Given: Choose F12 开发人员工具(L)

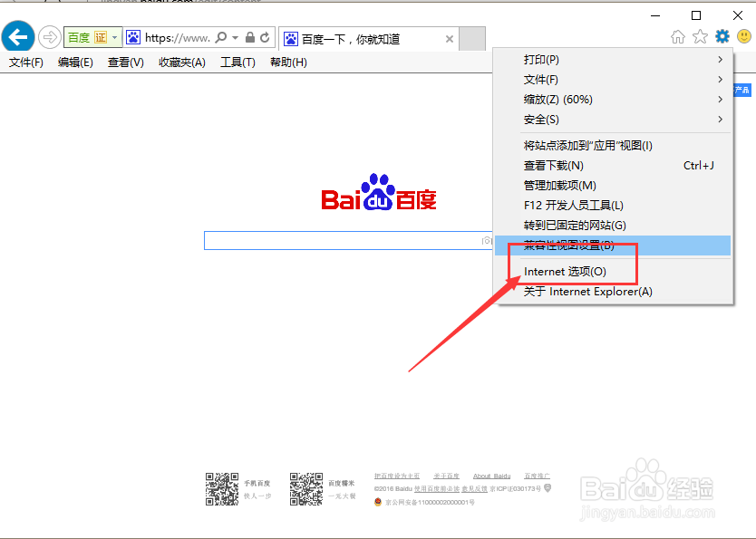Looking at the screenshot, I should click(613, 206).
